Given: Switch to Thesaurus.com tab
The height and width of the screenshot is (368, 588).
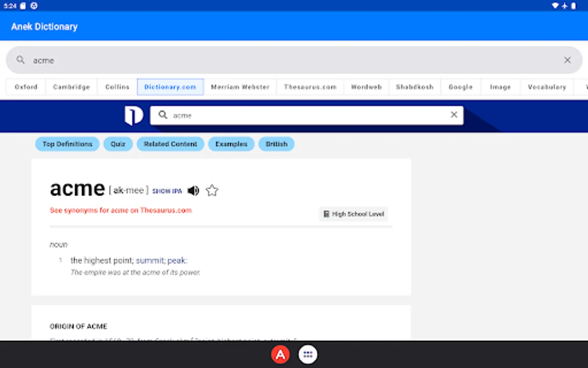Looking at the screenshot, I should (x=310, y=87).
